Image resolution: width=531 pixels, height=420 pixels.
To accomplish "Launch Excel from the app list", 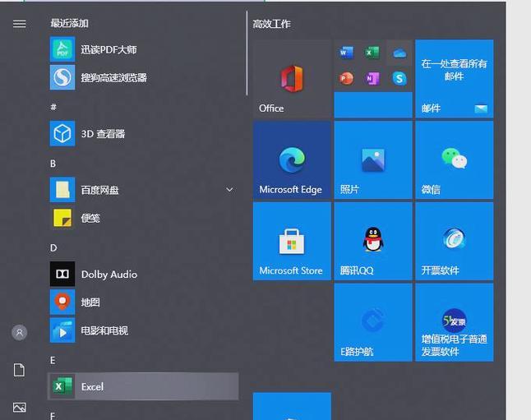I will coord(143,386).
